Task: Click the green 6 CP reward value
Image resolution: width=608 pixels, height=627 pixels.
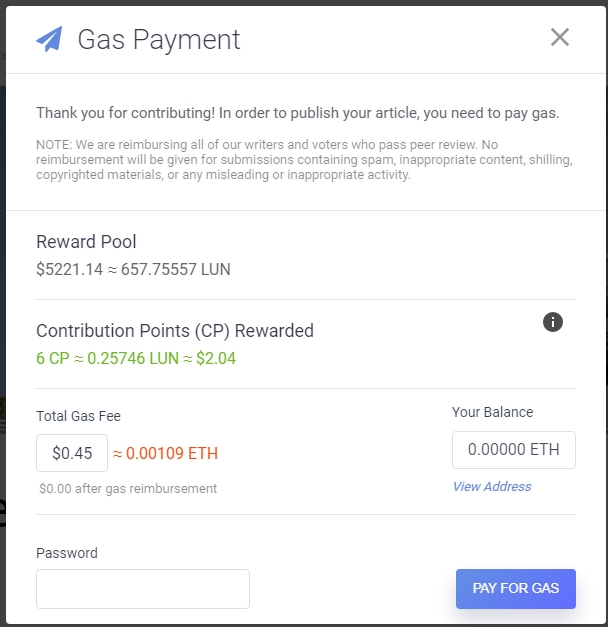Action: click(x=136, y=358)
